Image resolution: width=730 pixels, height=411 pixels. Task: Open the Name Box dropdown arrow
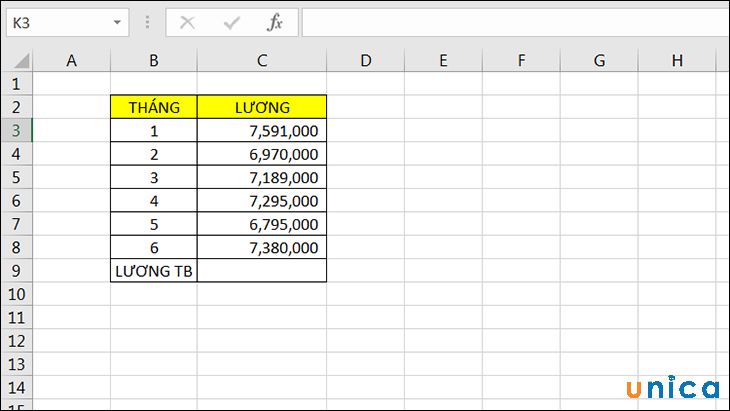117,22
